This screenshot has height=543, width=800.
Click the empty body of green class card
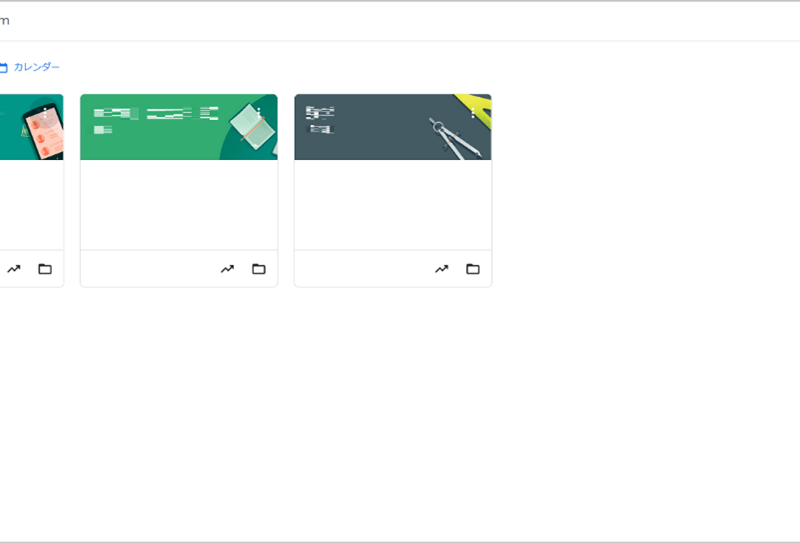click(179, 205)
